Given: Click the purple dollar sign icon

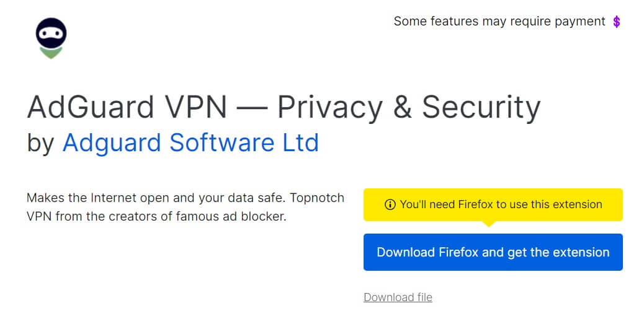Looking at the screenshot, I should tap(616, 22).
